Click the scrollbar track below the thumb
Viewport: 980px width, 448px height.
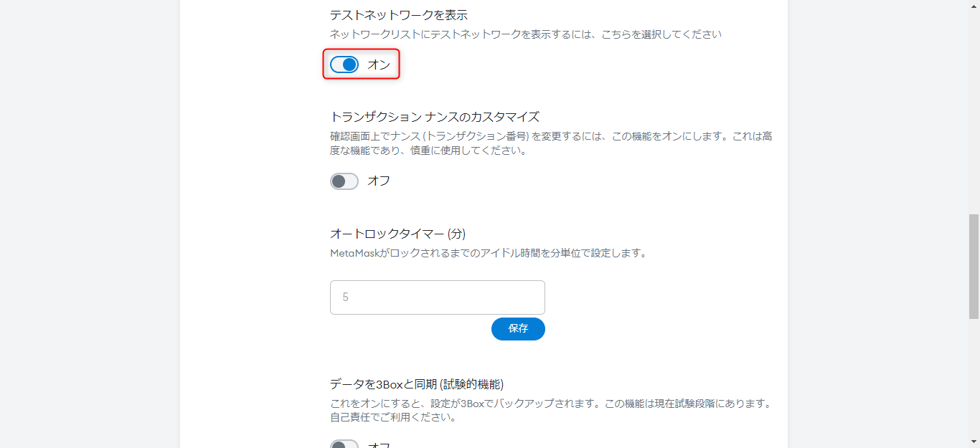pyautogui.click(x=974, y=380)
